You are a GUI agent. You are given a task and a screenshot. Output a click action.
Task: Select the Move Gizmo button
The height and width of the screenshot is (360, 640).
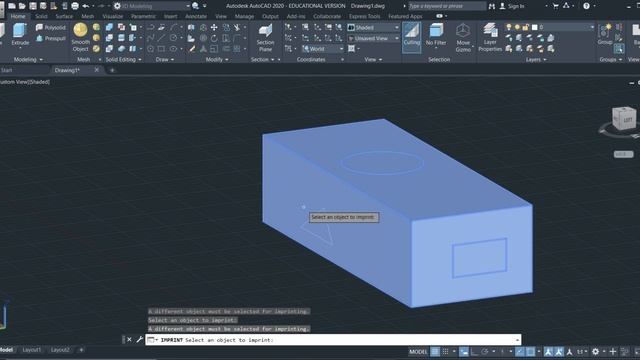click(x=463, y=37)
